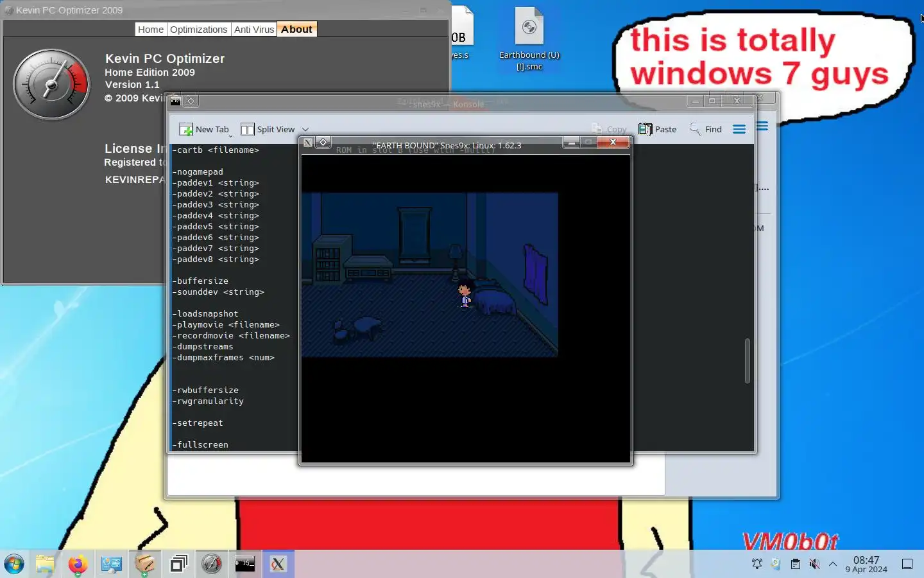This screenshot has height=578, width=924.
Task: Open the Anti Virus tab
Action: (254, 30)
